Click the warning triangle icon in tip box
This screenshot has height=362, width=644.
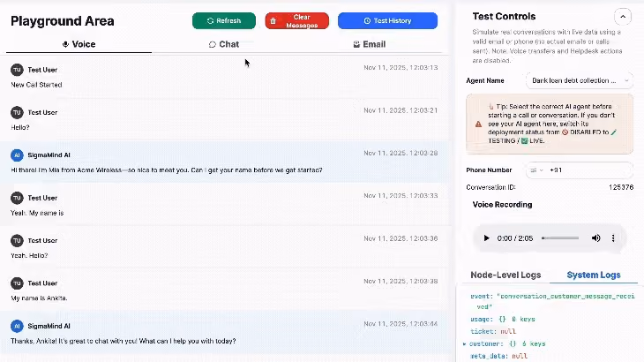point(478,124)
